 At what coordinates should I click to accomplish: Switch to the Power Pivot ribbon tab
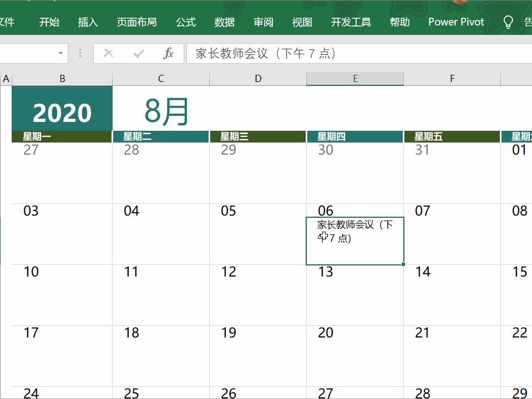click(x=455, y=22)
